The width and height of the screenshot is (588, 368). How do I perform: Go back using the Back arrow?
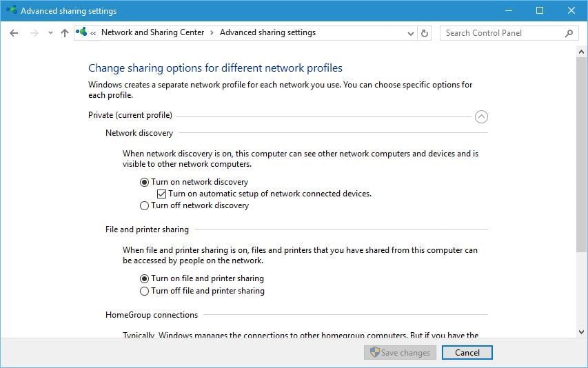pos(14,33)
